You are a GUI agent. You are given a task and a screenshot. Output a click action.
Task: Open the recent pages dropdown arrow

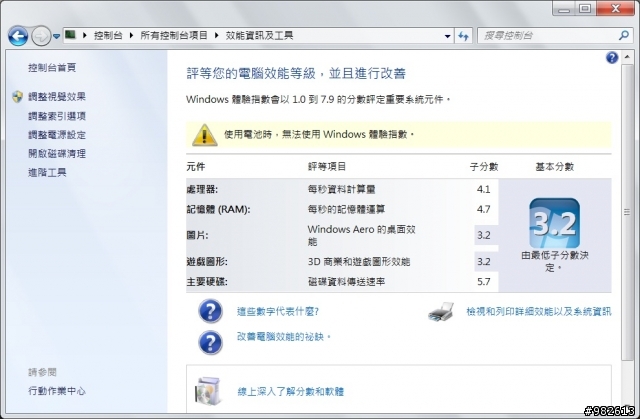56,36
